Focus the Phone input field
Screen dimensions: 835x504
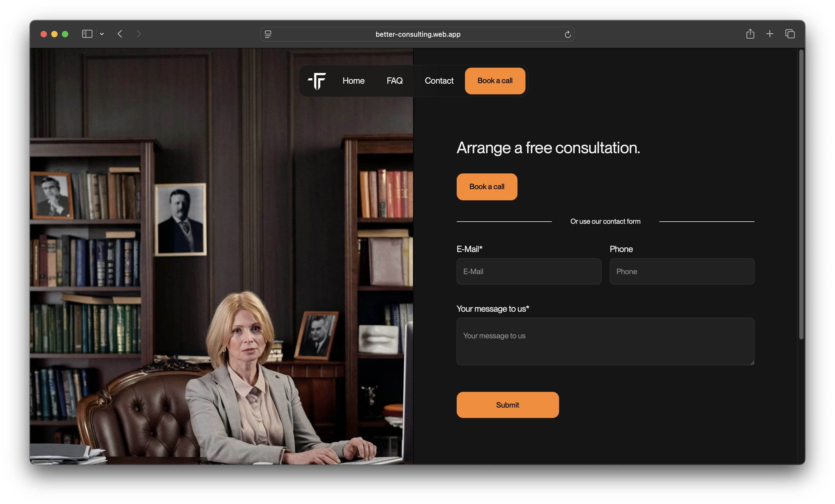[682, 271]
